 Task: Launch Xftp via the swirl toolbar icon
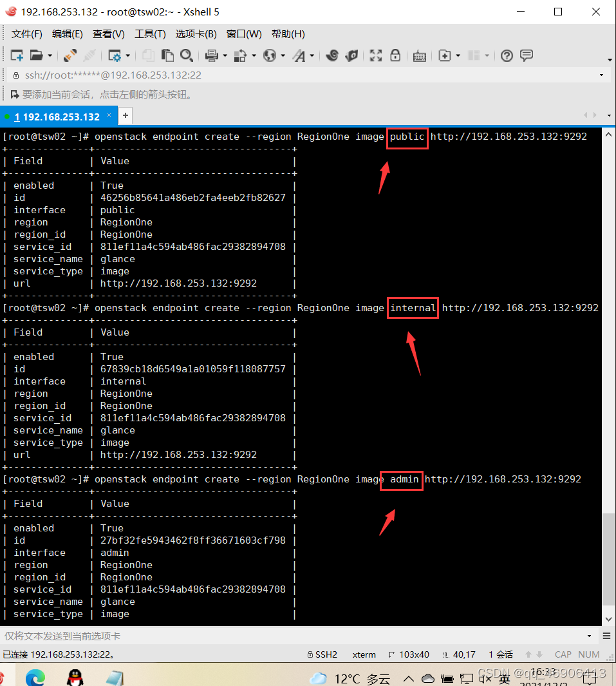click(x=332, y=55)
